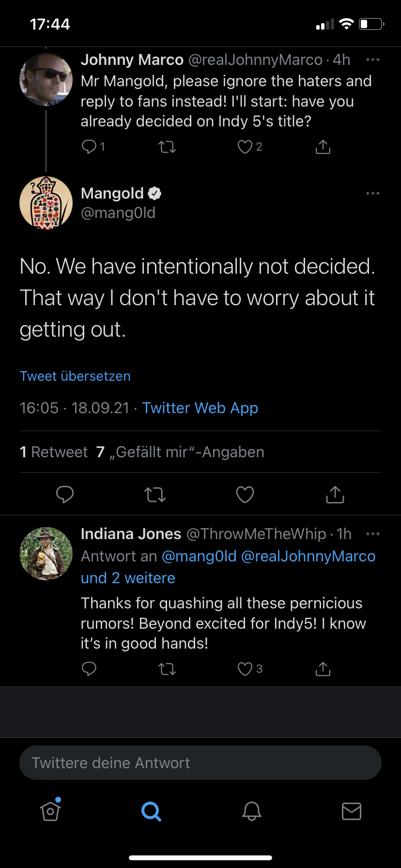The height and width of the screenshot is (868, 401).
Task: Open the Messages envelope tab
Action: click(x=352, y=811)
